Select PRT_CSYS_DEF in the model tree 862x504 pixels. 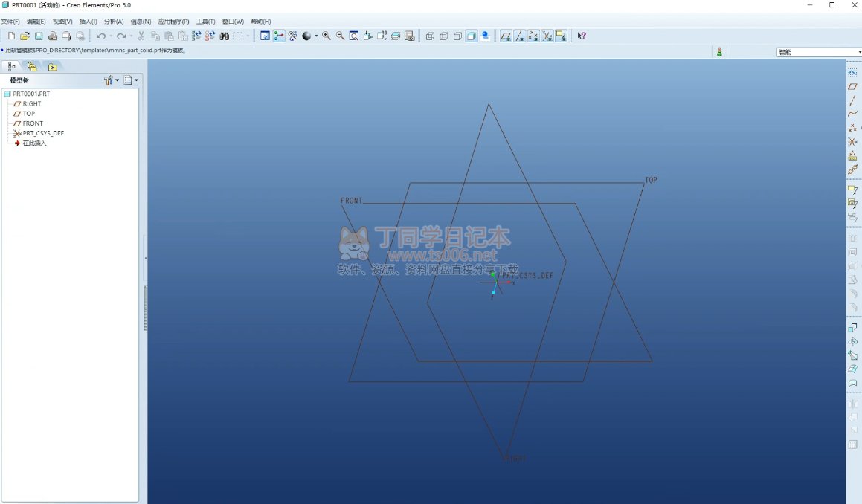click(x=42, y=133)
